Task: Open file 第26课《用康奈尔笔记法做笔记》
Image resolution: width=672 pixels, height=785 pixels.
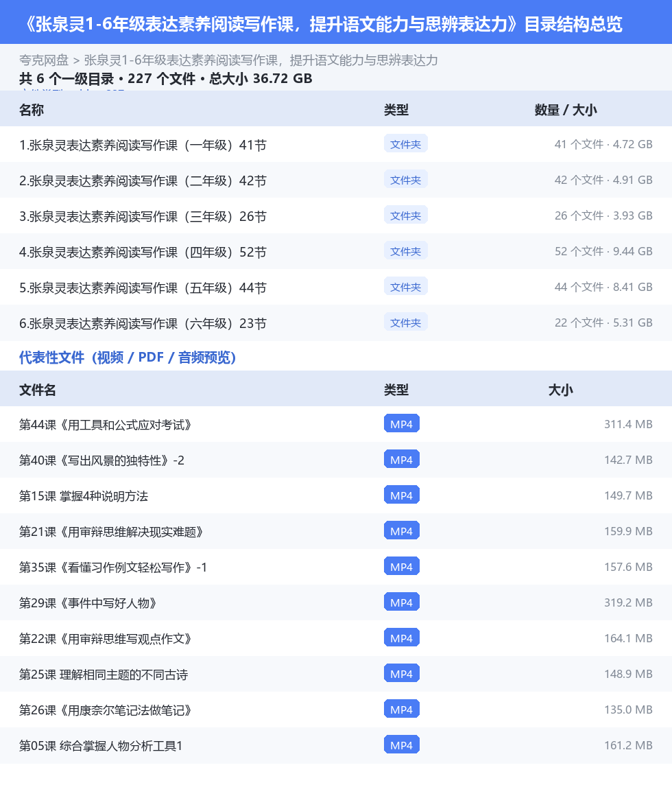Action: pos(106,710)
